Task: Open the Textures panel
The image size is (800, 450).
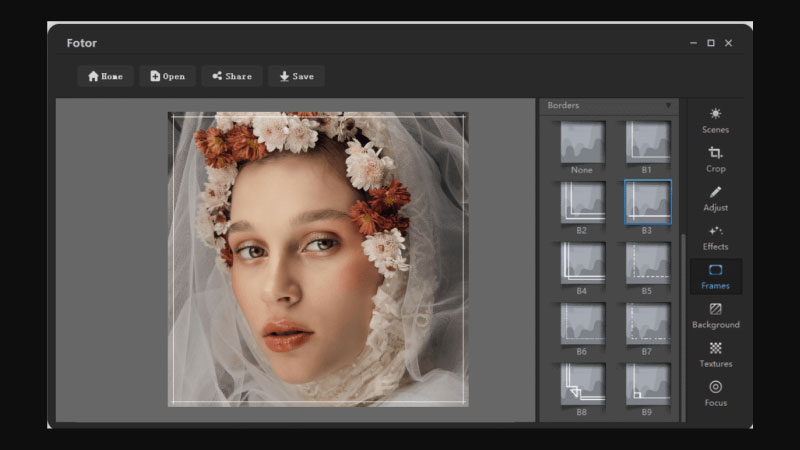Action: 715,354
